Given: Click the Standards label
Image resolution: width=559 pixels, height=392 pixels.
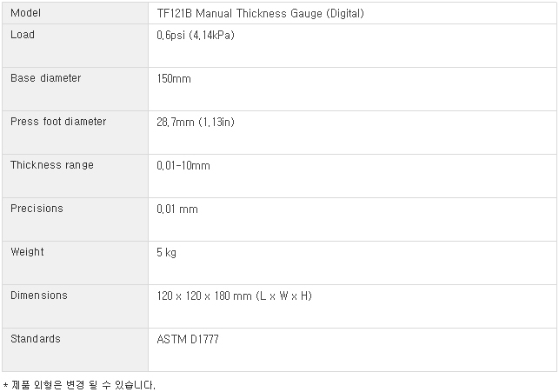Looking at the screenshot, I should click(36, 339).
